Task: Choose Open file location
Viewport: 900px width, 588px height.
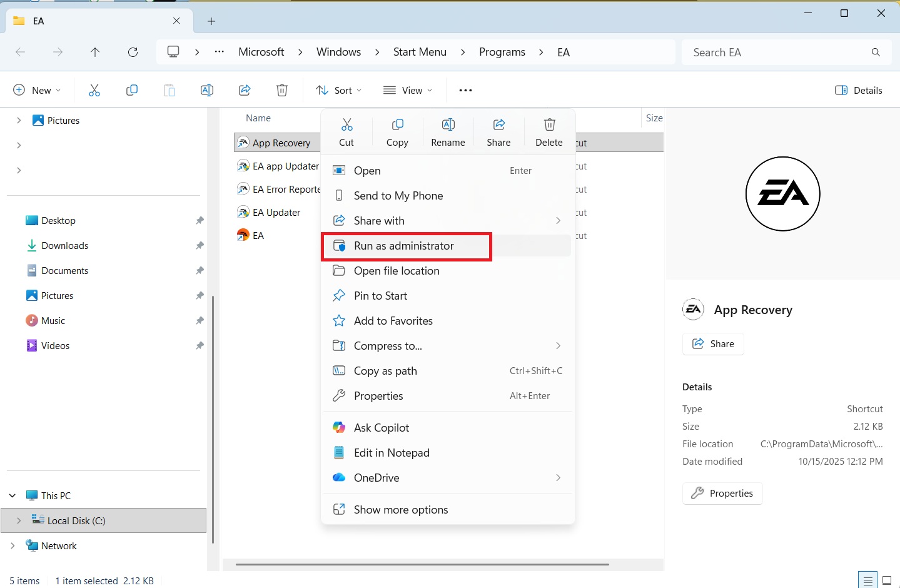Action: point(448,271)
